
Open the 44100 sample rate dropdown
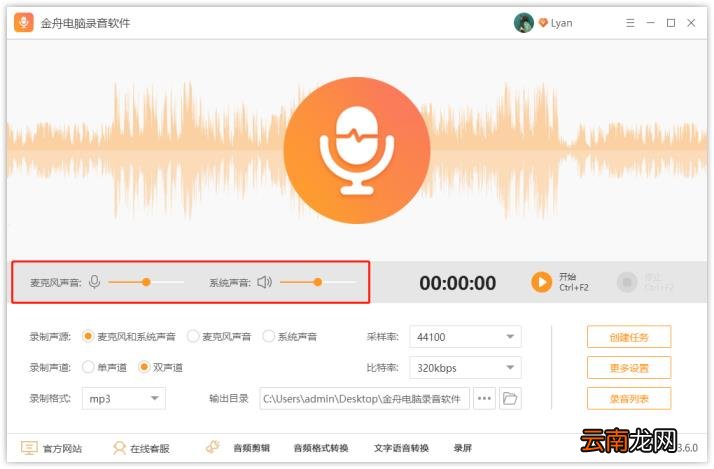465,337
